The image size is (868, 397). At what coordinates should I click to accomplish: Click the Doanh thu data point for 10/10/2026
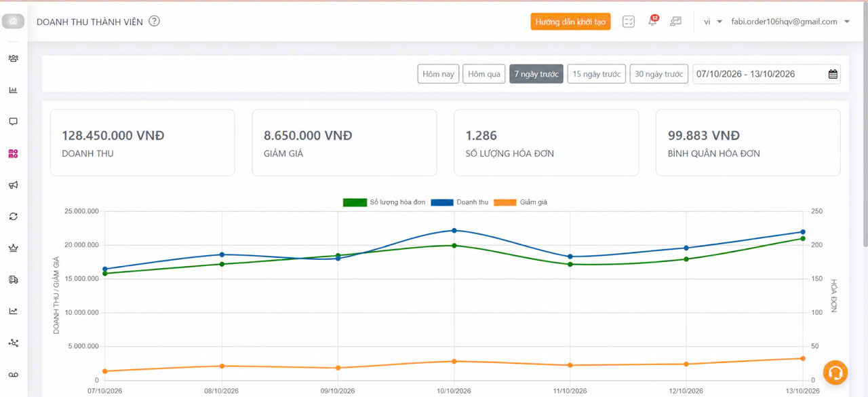(x=454, y=231)
